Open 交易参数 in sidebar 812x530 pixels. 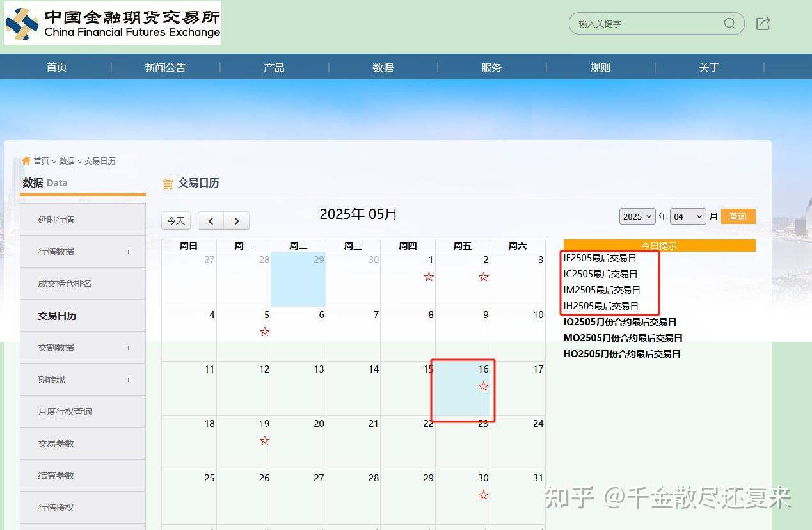[x=83, y=444]
